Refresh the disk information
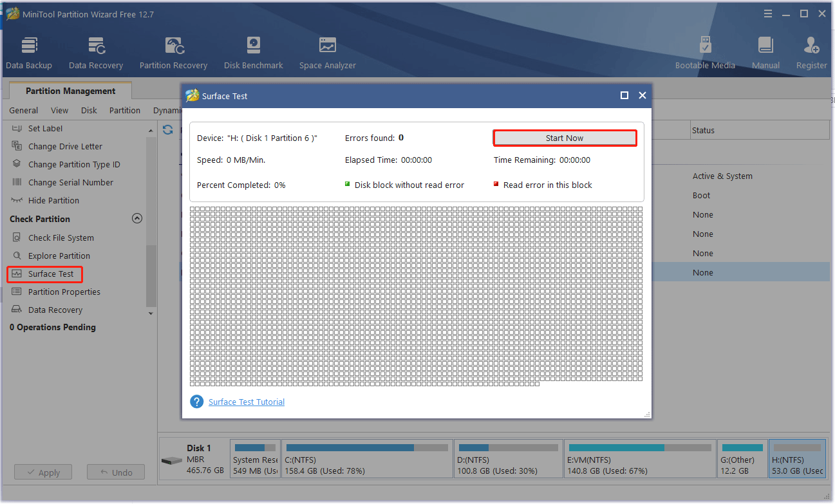The height and width of the screenshot is (504, 835). click(x=167, y=129)
